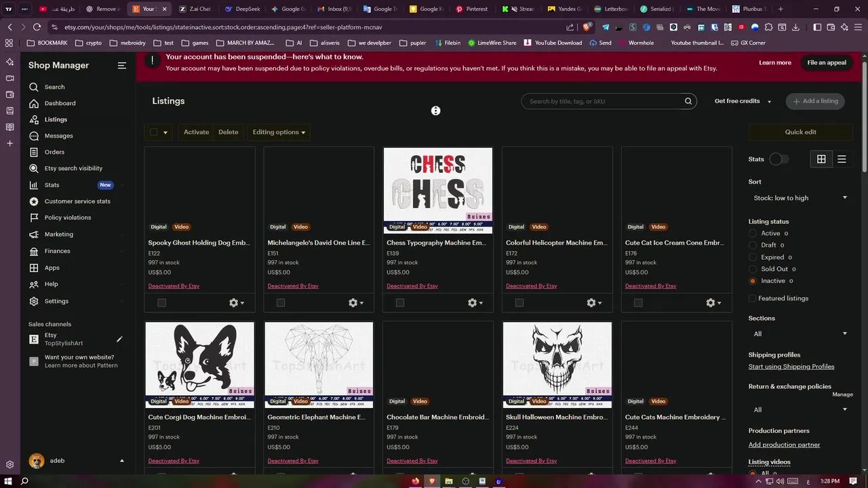Select Inactive listing status radio
868x488 pixels.
pyautogui.click(x=753, y=281)
